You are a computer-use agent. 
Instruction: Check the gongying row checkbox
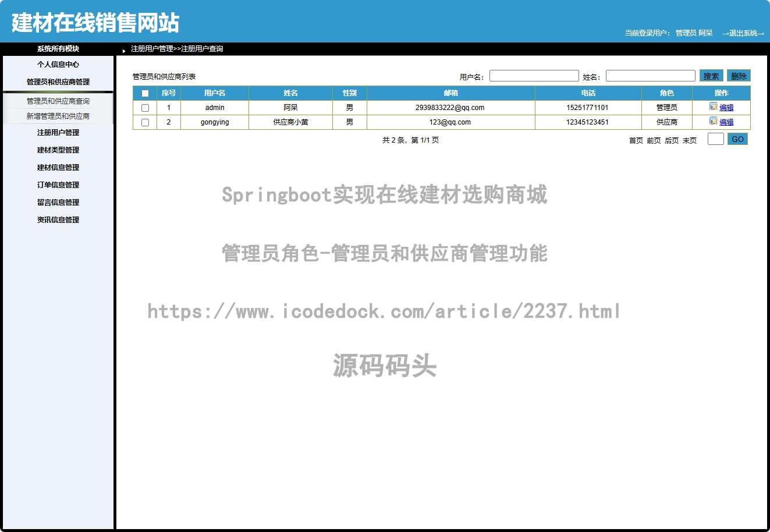click(146, 122)
